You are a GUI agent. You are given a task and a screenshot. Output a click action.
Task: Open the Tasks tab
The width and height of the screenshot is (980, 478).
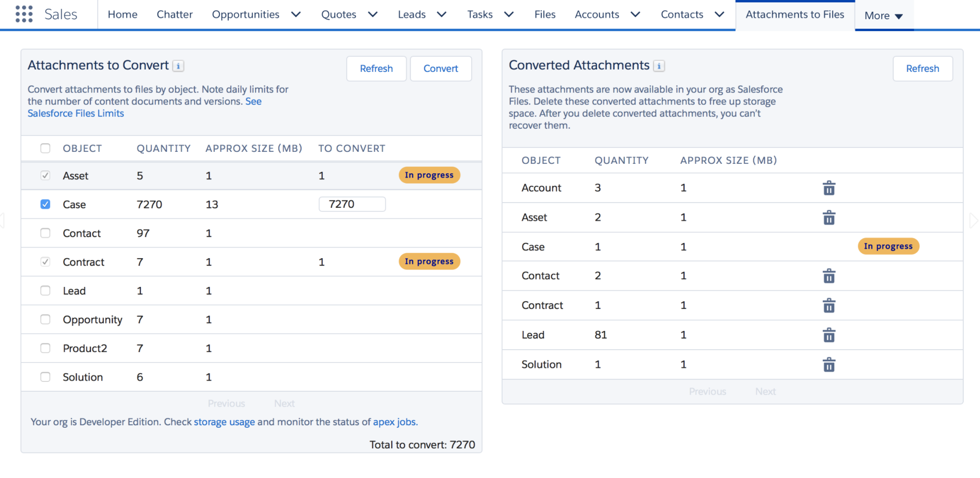(480, 15)
